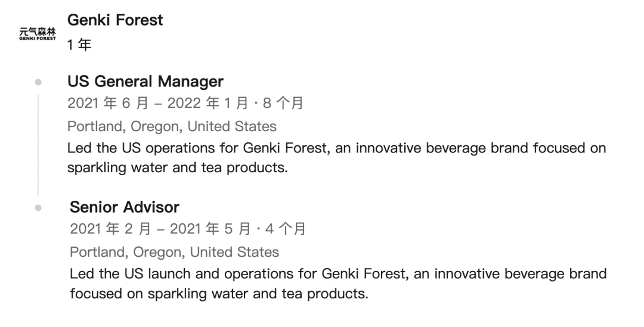Click the Portland location under Senior Advisor
Image resolution: width=644 pixels, height=327 pixels.
pyautogui.click(x=174, y=252)
